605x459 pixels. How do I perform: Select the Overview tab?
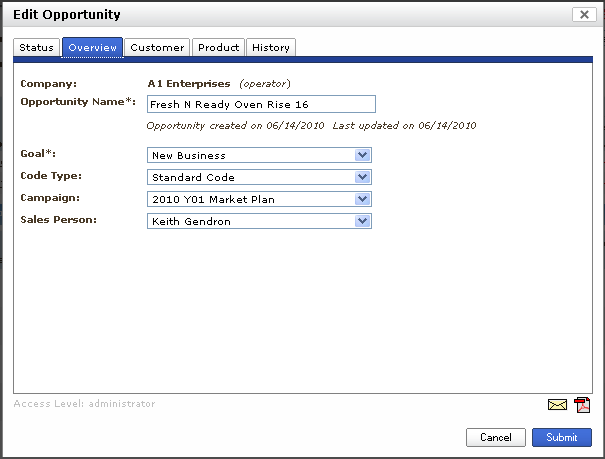(92, 47)
